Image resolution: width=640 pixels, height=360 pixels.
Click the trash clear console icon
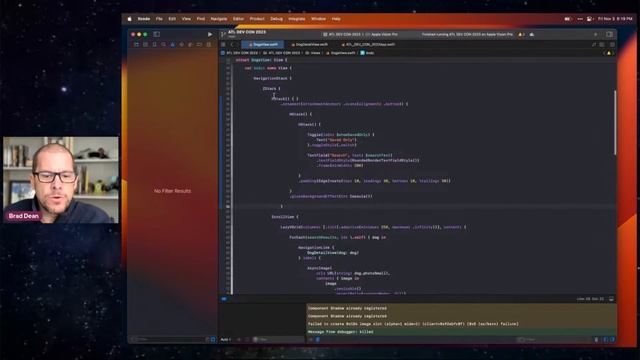tap(596, 339)
